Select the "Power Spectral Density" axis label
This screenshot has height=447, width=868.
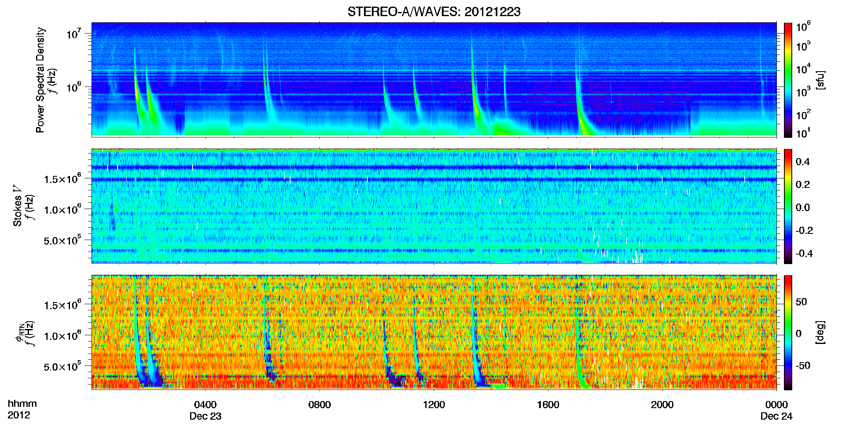[x=40, y=80]
